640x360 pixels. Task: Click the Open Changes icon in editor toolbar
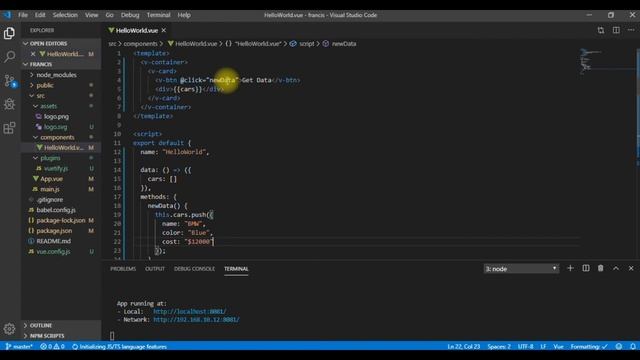coord(601,30)
